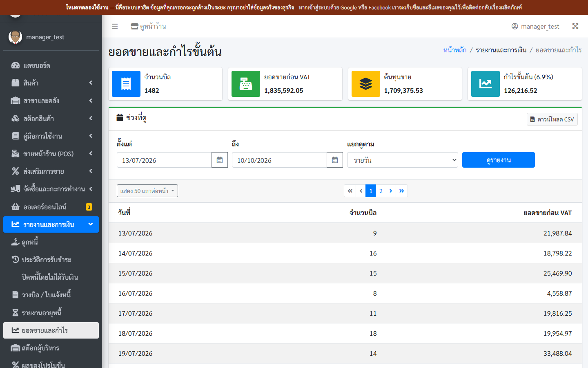The height and width of the screenshot is (368, 588).
Task: Expand สต๊อกสินค้า stock menu
Action: coord(51,119)
